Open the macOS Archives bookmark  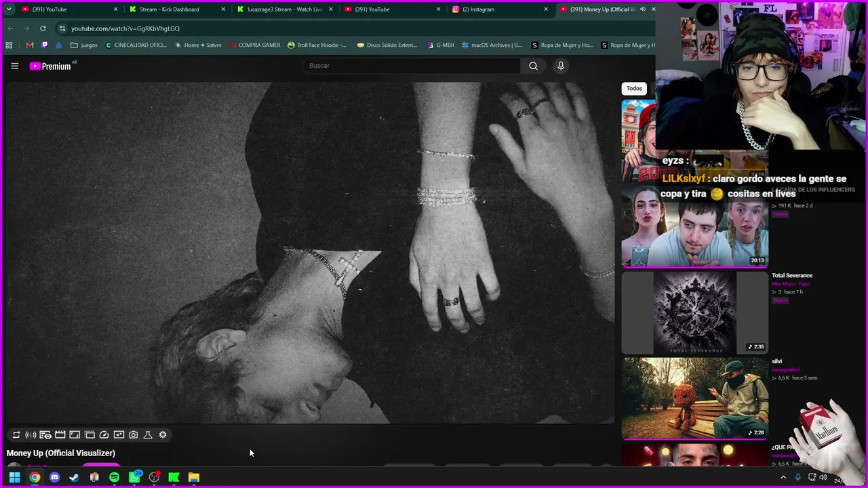click(492, 45)
